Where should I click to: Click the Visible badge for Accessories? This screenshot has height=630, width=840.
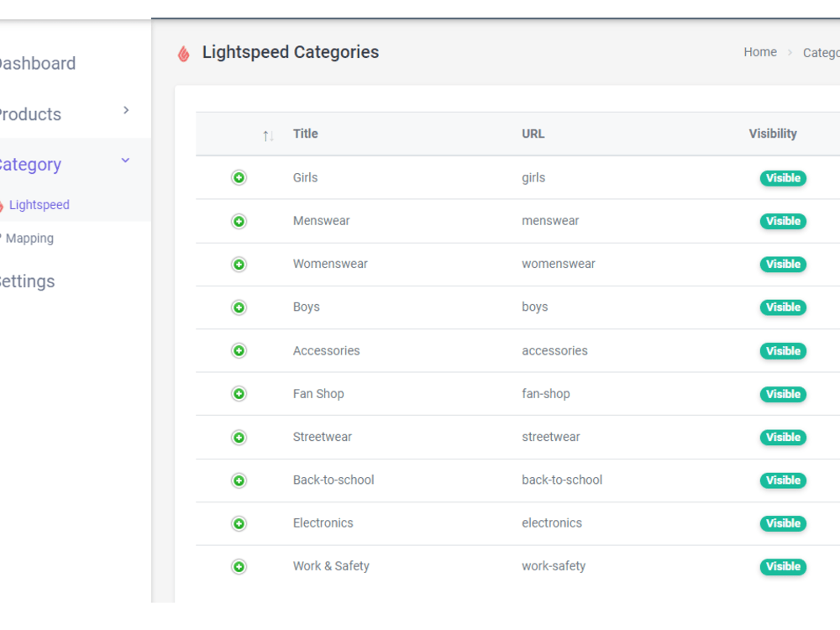[x=783, y=351]
